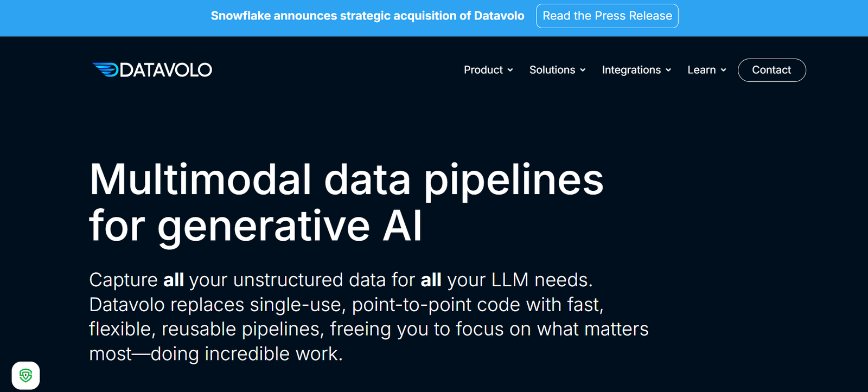
Task: Expand the Product dropdown chevron
Action: coord(510,70)
